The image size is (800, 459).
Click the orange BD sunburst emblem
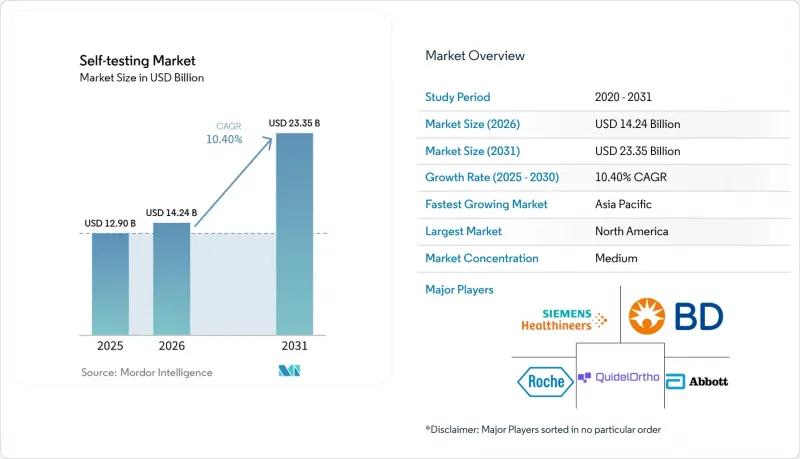click(646, 316)
